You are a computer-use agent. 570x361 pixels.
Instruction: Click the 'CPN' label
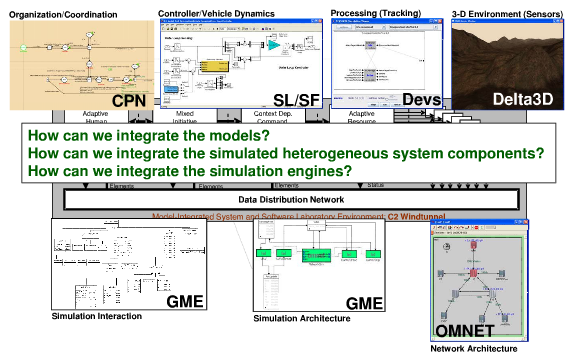(x=129, y=101)
